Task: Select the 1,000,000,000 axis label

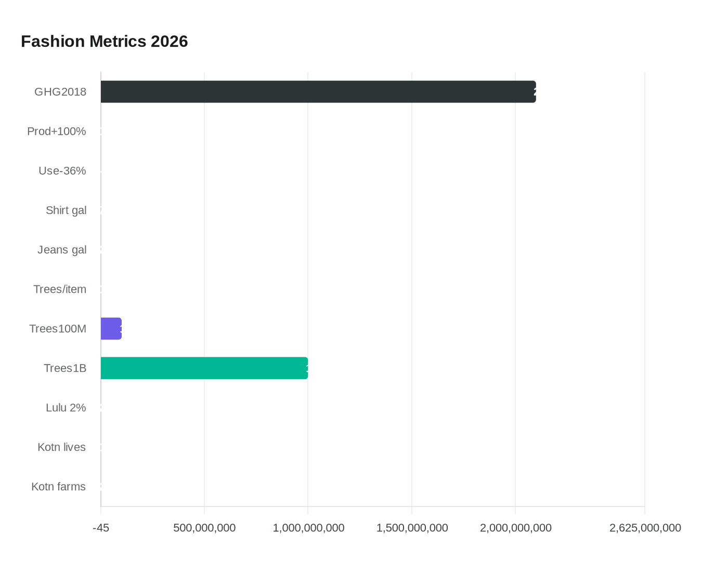Action: tap(308, 528)
